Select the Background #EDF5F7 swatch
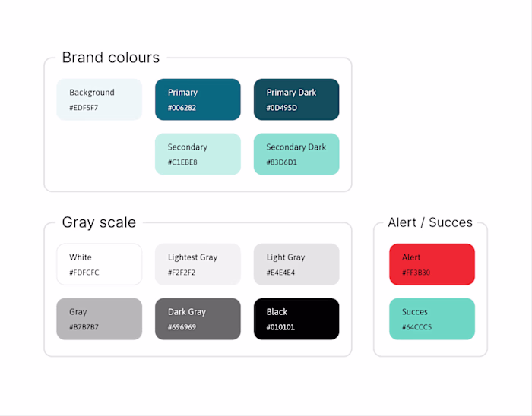This screenshot has width=532, height=416. click(x=99, y=99)
